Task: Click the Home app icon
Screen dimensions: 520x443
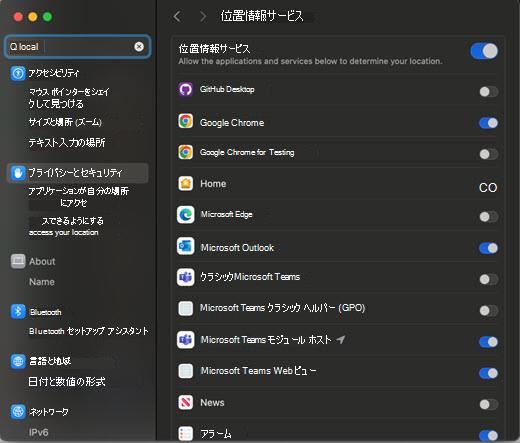Action: pos(185,183)
